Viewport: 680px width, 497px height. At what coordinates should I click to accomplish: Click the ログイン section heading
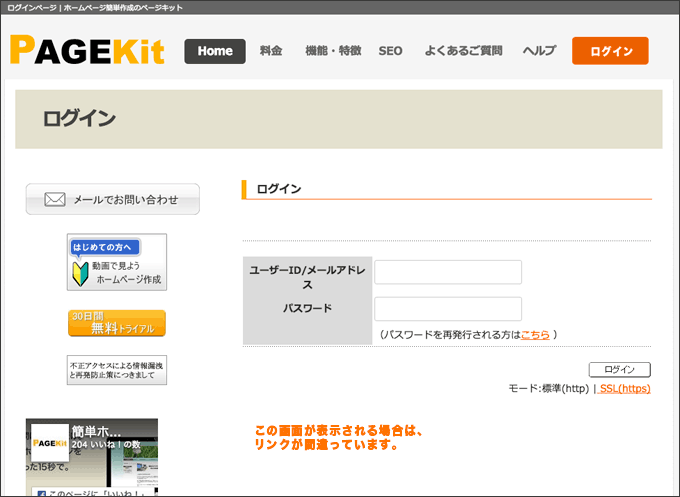[279, 189]
